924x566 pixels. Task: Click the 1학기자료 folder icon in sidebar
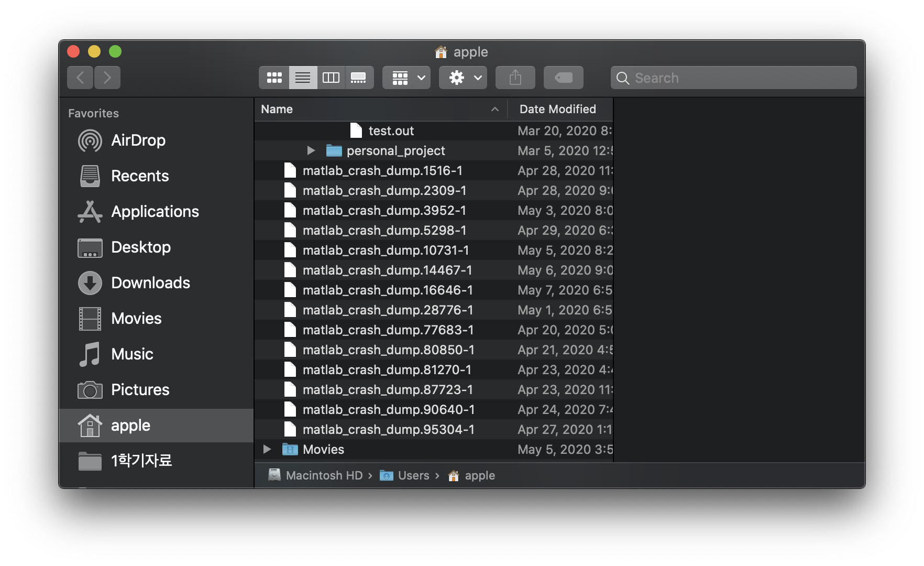[90, 461]
